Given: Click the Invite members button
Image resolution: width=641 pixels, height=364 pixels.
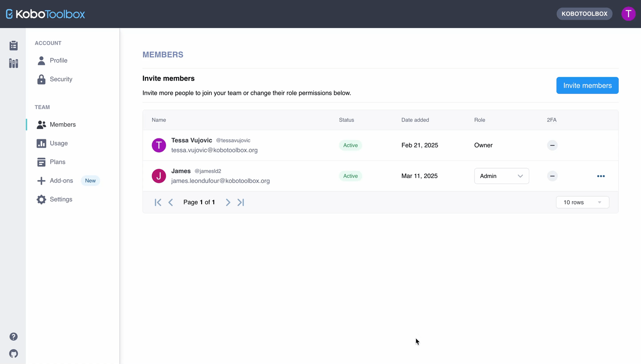Looking at the screenshot, I should (x=587, y=85).
